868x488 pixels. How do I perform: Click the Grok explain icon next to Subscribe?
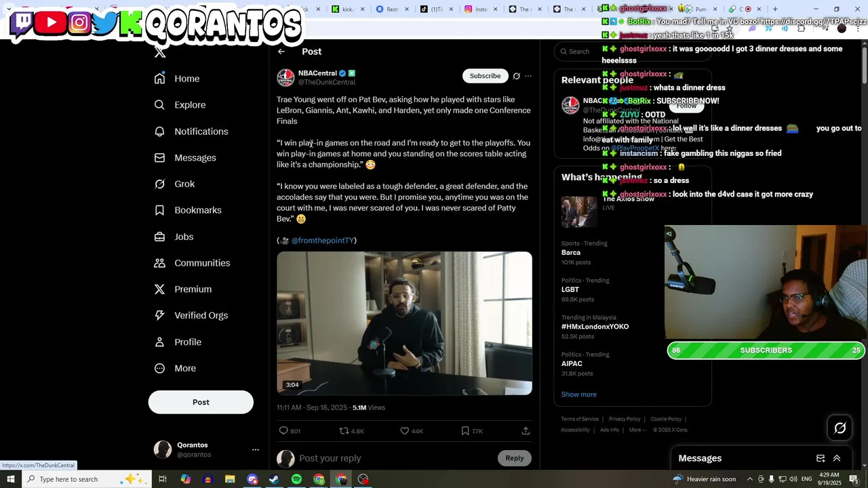coord(517,76)
